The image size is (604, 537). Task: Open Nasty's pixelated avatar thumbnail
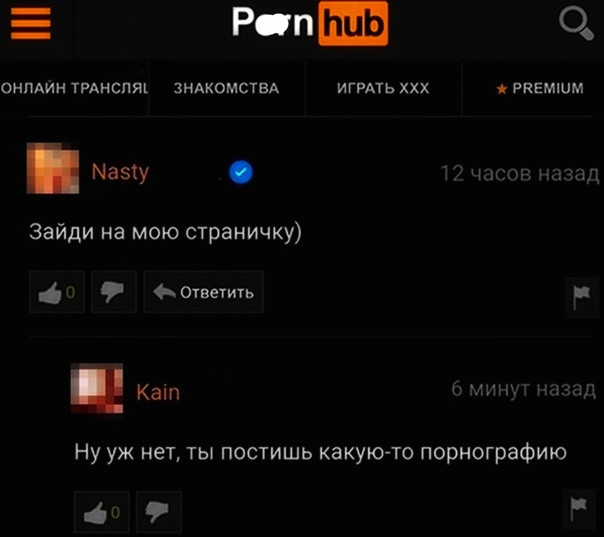pyautogui.click(x=53, y=168)
